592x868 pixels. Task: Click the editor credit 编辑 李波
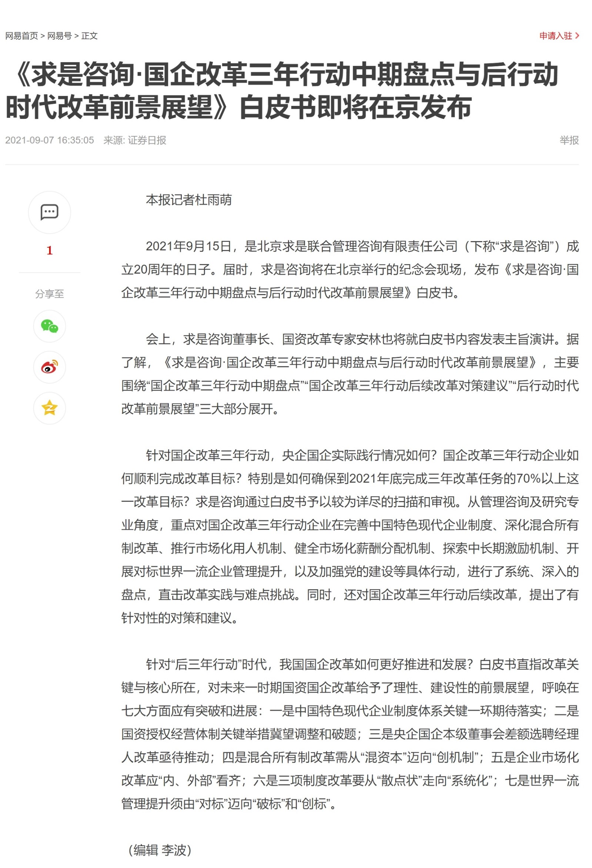160,850
